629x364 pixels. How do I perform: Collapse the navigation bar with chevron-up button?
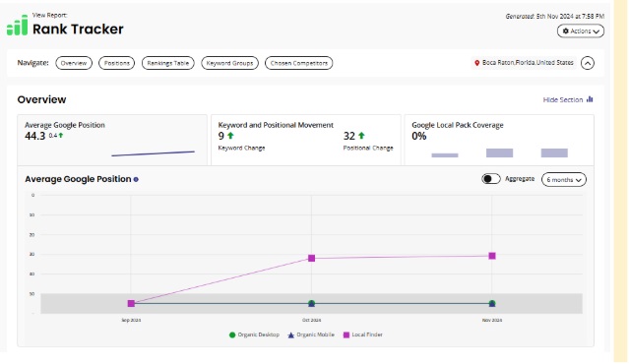(x=588, y=63)
